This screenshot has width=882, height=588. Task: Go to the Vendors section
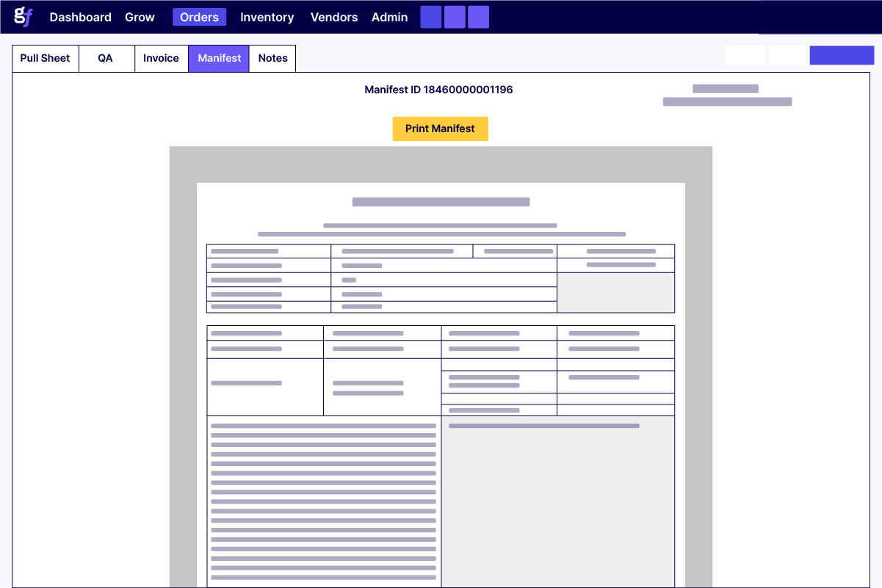(334, 17)
